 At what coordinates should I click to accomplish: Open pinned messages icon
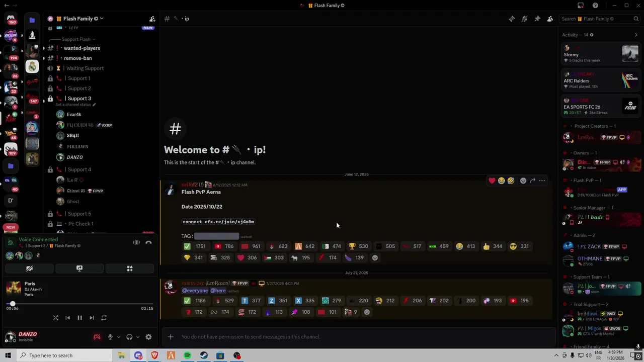537,19
